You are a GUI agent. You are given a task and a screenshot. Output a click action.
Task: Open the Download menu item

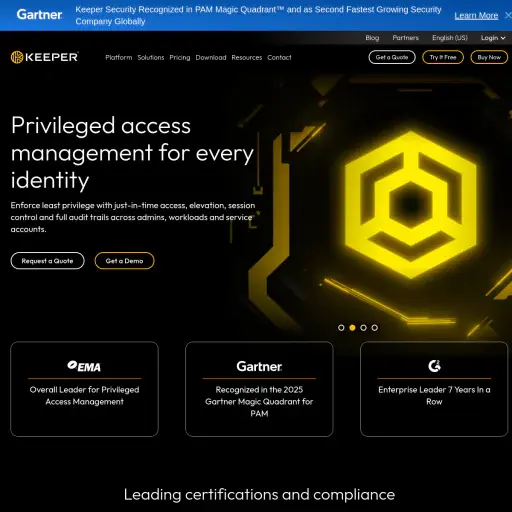coord(211,57)
